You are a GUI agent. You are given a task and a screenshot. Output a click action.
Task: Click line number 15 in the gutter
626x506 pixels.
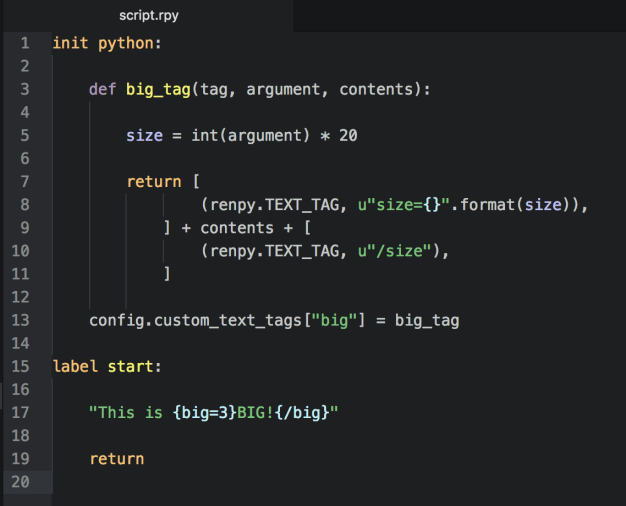[20, 366]
